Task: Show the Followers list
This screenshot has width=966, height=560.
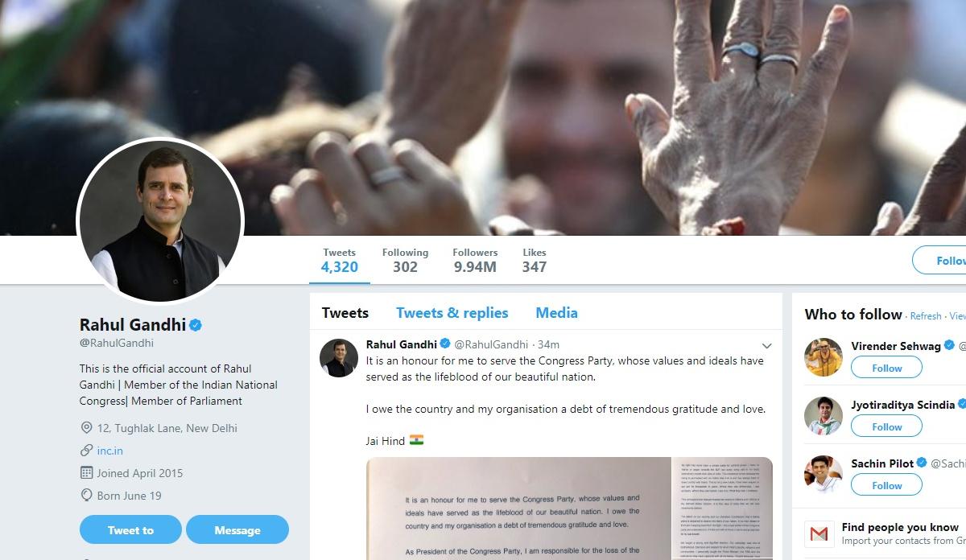Action: (475, 260)
